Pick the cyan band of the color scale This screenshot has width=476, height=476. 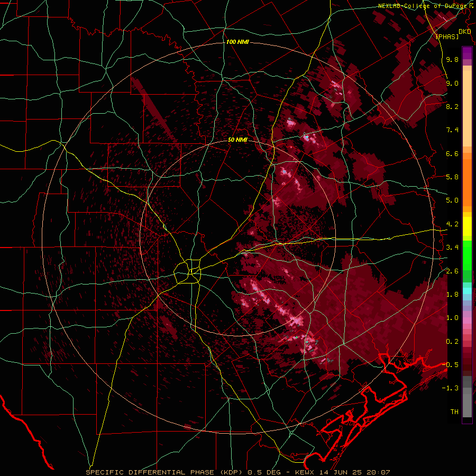[467, 290]
